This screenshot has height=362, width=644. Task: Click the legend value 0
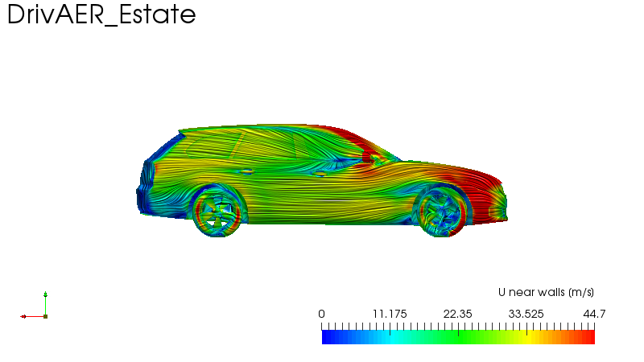point(321,314)
